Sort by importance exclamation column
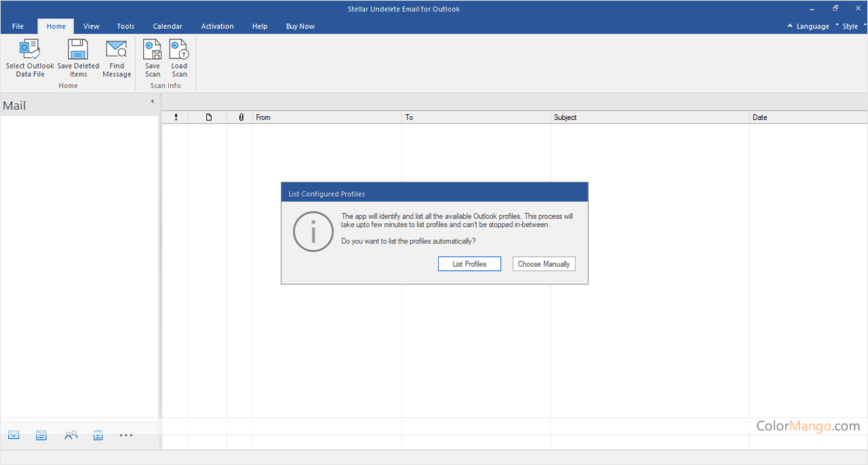This screenshot has height=465, width=868. (176, 117)
